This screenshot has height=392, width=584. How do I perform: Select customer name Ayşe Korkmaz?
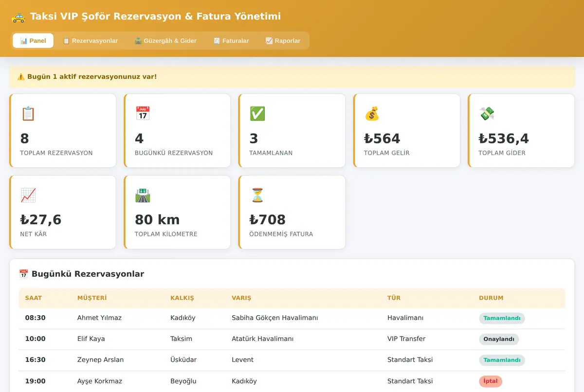100,381
